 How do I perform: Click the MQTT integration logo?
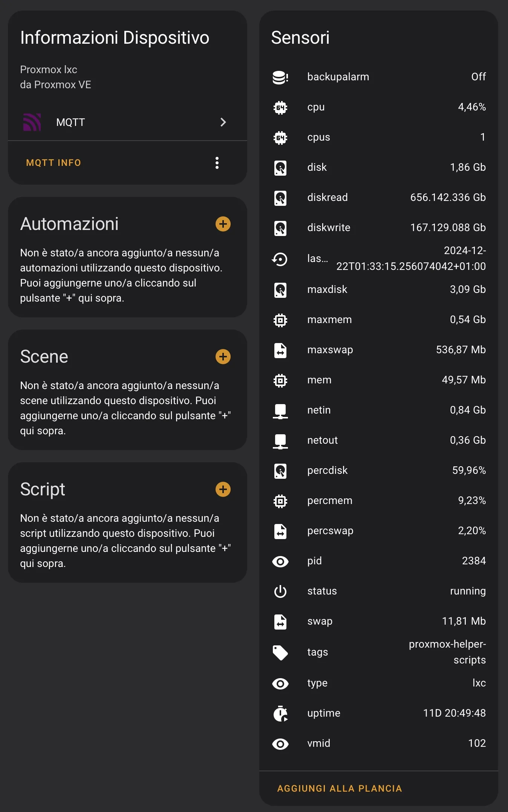click(x=32, y=122)
